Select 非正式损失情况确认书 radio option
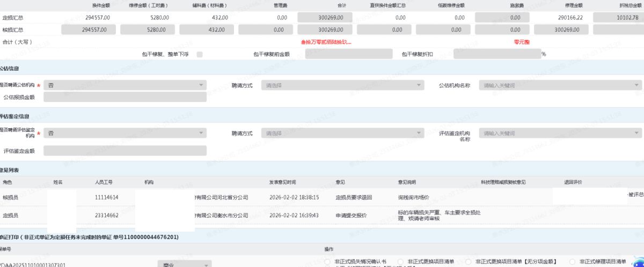Screen dimensions: 644x267 (327, 261)
